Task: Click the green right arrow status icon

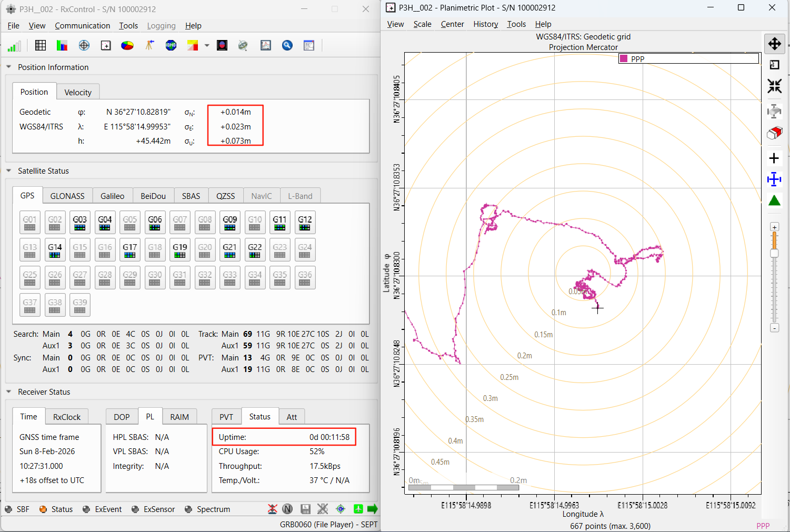Action: (x=373, y=509)
